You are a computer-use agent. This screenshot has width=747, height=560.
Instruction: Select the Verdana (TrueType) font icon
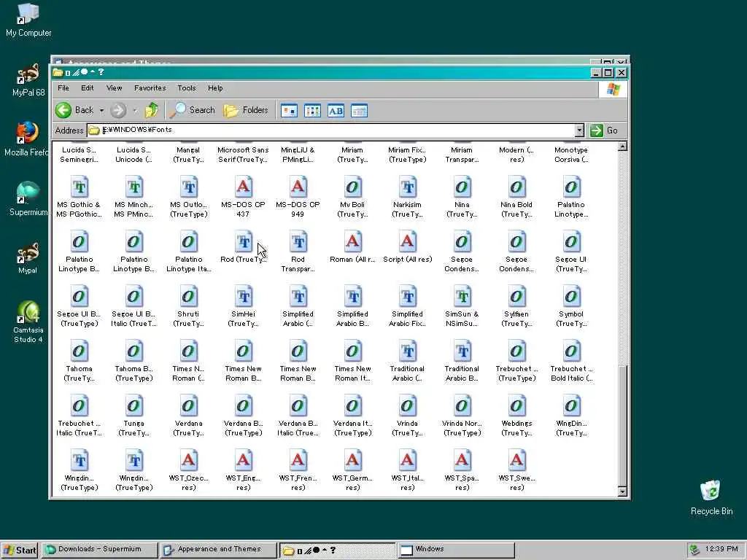tap(189, 406)
